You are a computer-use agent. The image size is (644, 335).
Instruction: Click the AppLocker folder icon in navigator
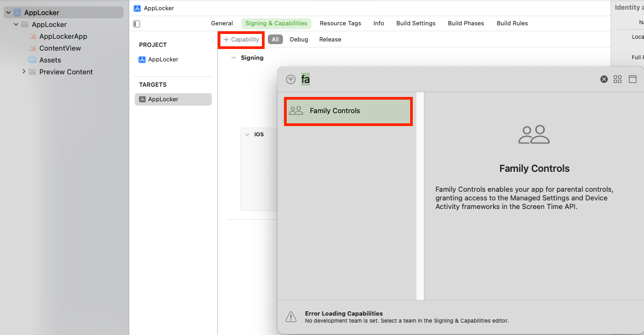click(x=25, y=25)
